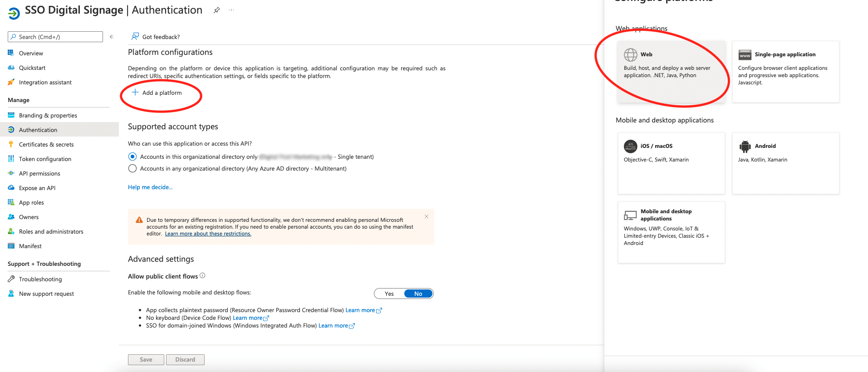Open the more options ellipsis in header
Image resolution: width=868 pixels, height=372 pixels.
click(231, 10)
